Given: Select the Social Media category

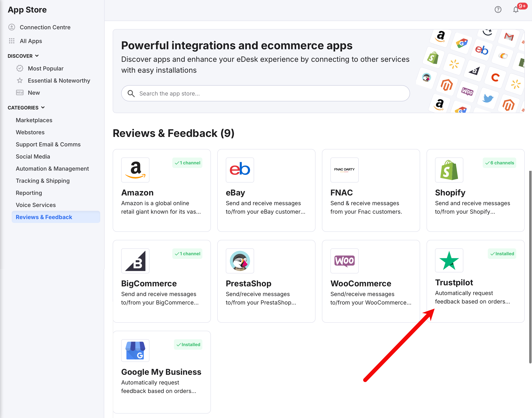Looking at the screenshot, I should [33, 156].
